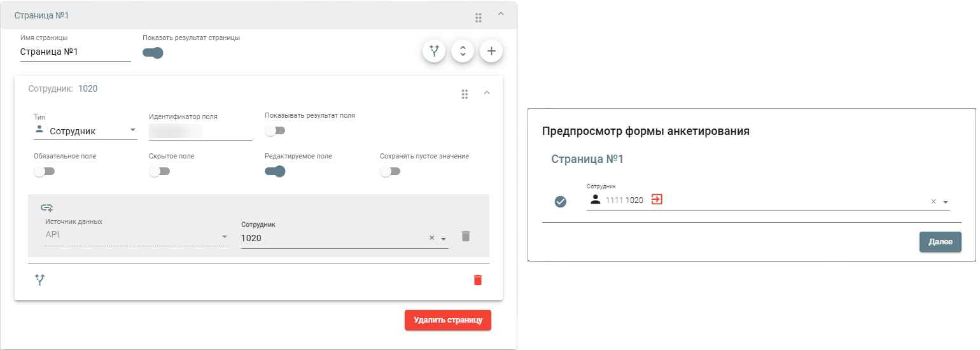Click the round plus button to add field
The width and height of the screenshot is (980, 350).
[x=491, y=52]
